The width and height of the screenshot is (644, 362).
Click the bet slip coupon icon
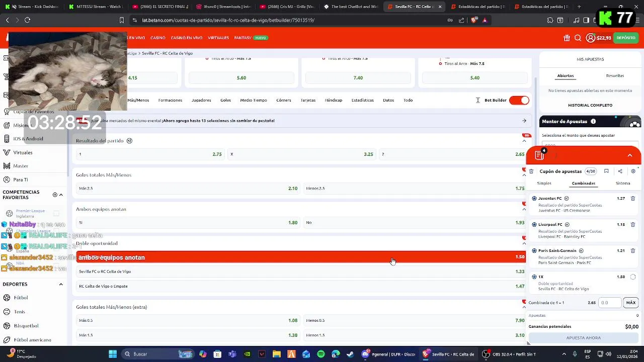539,155
